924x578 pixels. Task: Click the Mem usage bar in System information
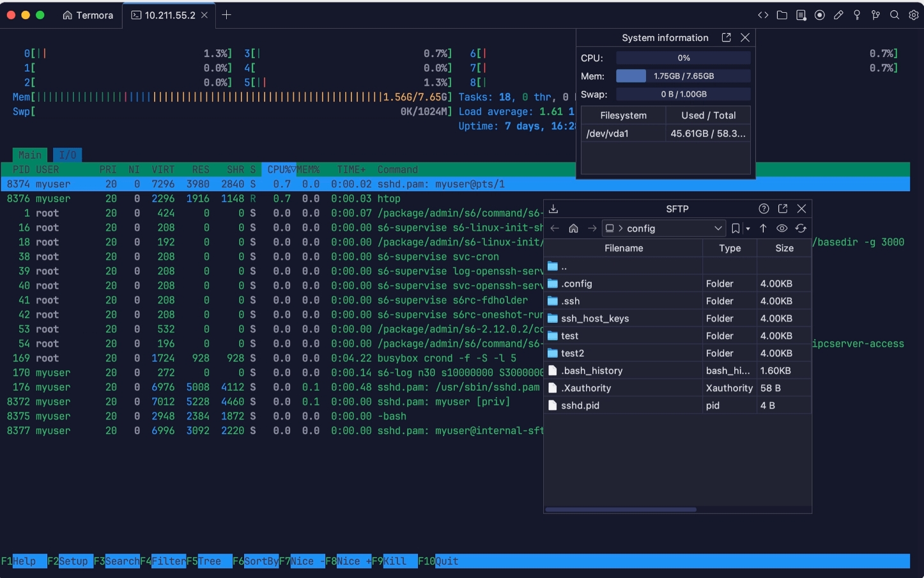pyautogui.click(x=683, y=76)
